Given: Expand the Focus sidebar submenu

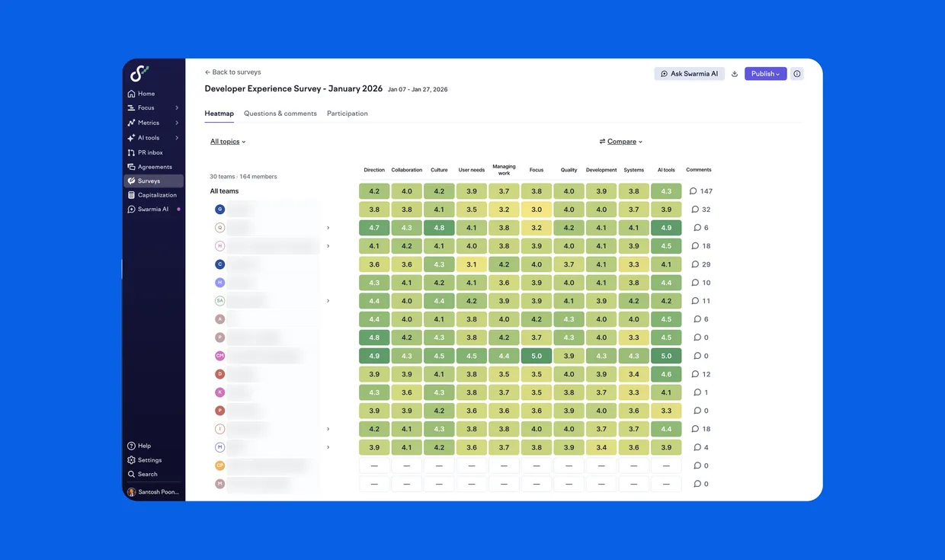Looking at the screenshot, I should coord(177,108).
